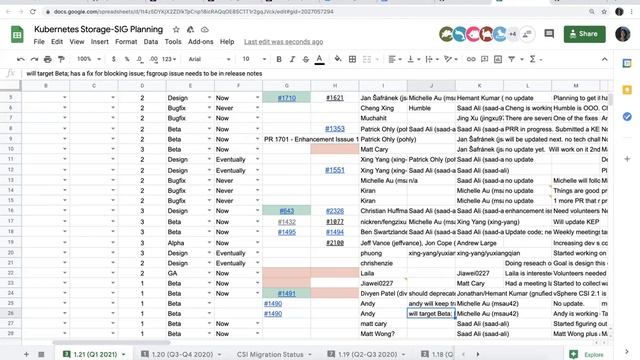Open the functions sigma menu
This screenshot has height=360, width=640.
[x=536, y=59]
